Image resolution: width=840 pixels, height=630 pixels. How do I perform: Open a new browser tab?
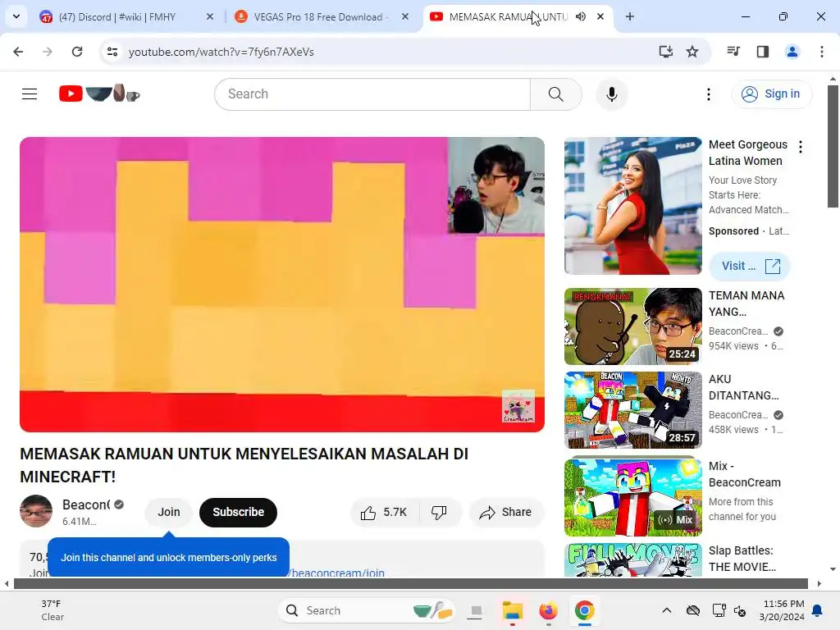click(630, 16)
